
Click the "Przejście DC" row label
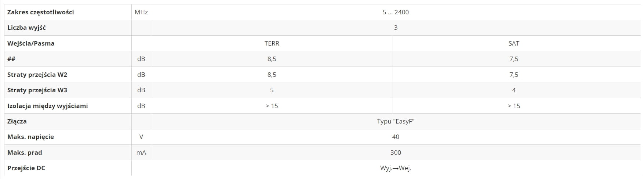[x=26, y=168]
